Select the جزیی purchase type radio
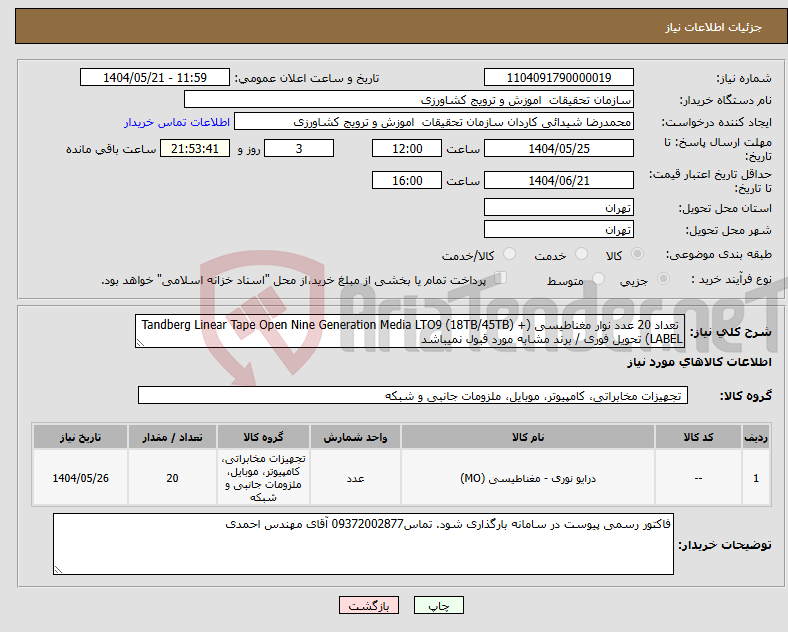788x632 pixels. (x=663, y=279)
